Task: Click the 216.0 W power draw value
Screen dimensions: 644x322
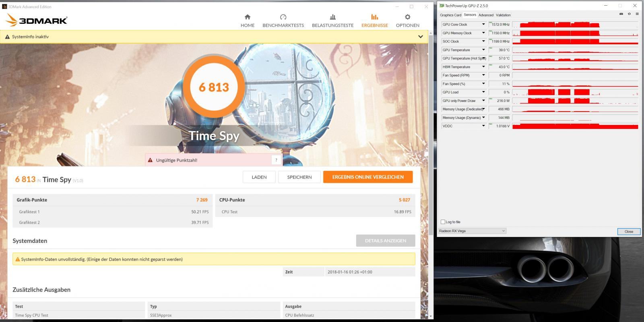Action: click(503, 101)
